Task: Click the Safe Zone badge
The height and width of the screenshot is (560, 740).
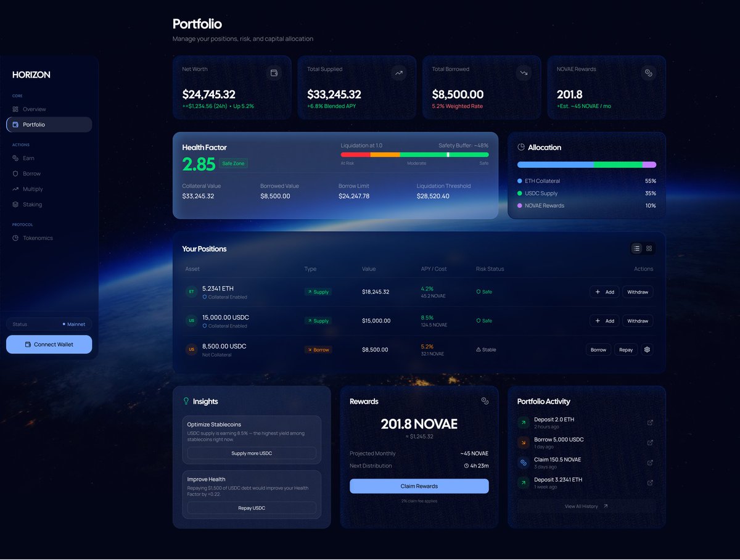Action: pyautogui.click(x=233, y=163)
